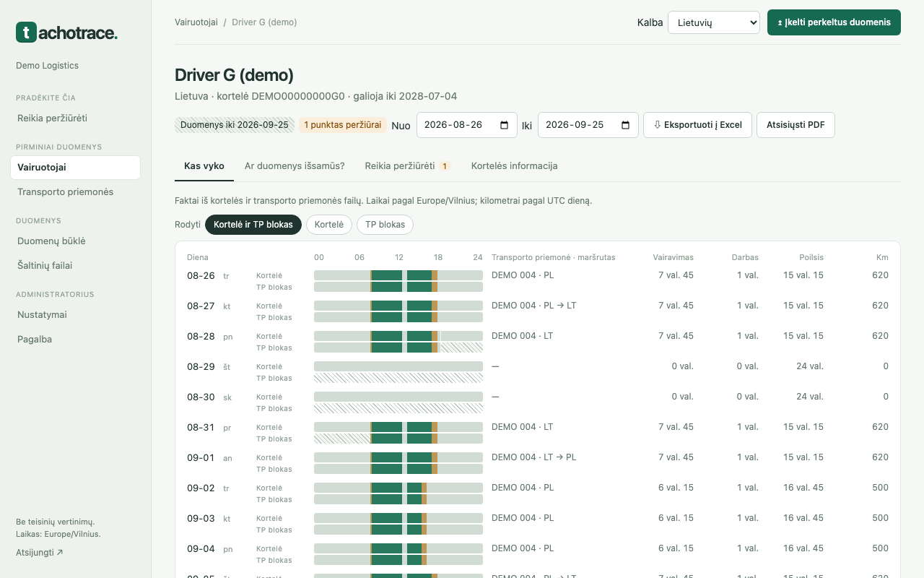Click the Vairavimas column header
The image size is (924, 578).
[674, 257]
